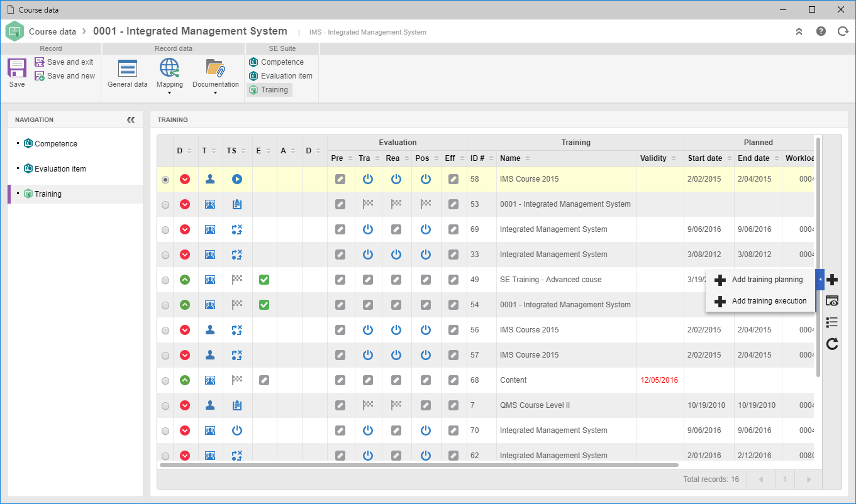Open General data in the ribbon
The width and height of the screenshot is (856, 504).
coord(128,74)
